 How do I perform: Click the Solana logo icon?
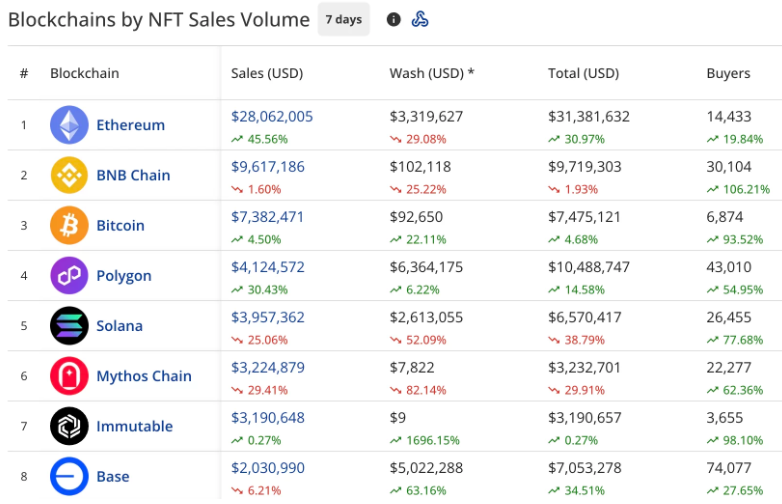pos(69,326)
